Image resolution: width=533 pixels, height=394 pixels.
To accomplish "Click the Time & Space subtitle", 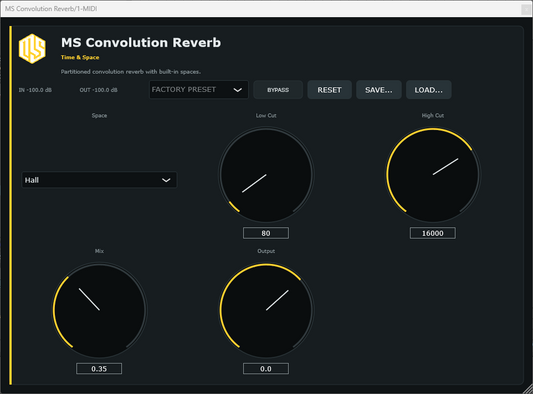I will click(80, 57).
